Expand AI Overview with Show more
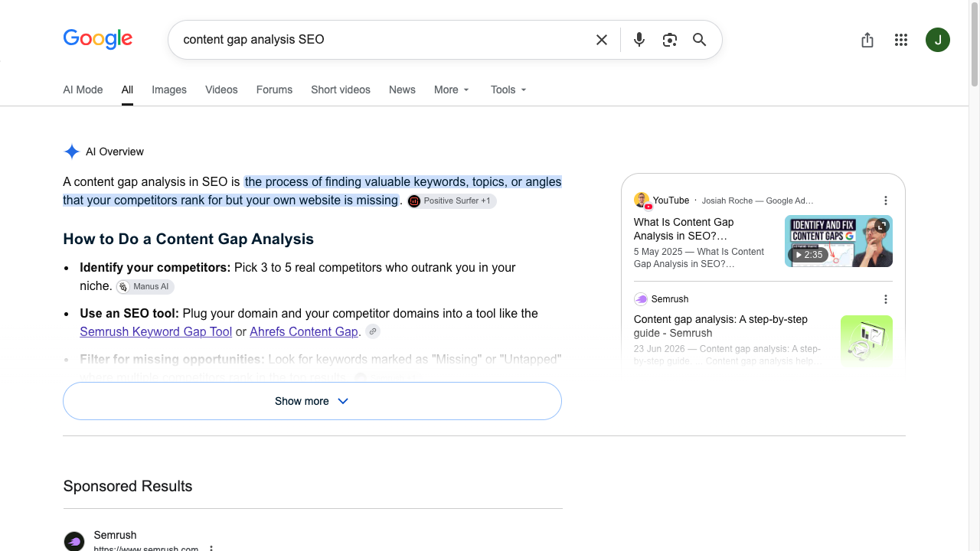This screenshot has width=980, height=551. point(312,401)
